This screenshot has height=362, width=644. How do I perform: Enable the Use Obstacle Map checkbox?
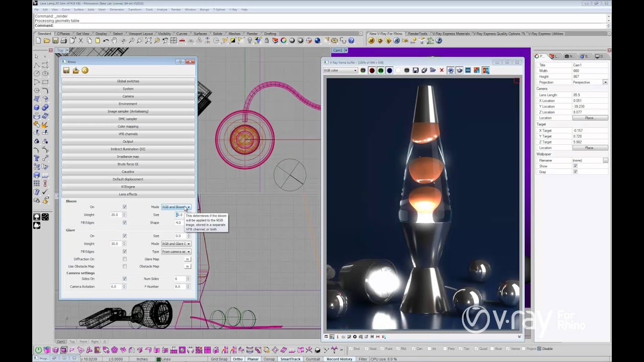[x=125, y=266]
